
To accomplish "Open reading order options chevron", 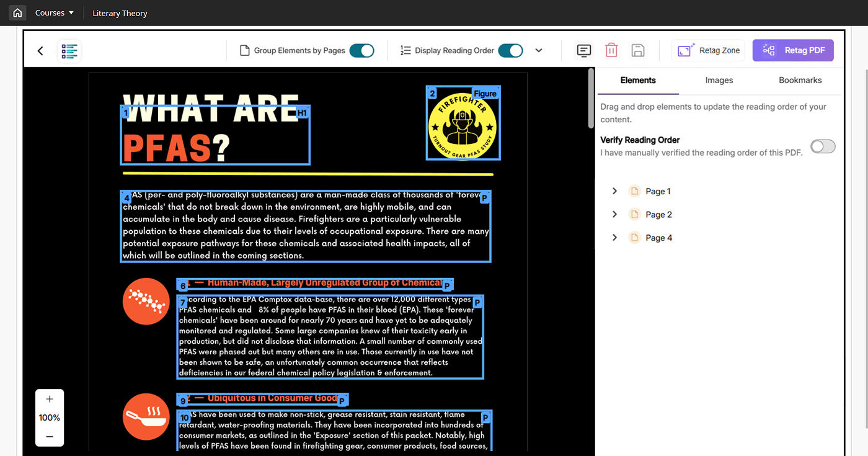I will pyautogui.click(x=539, y=51).
